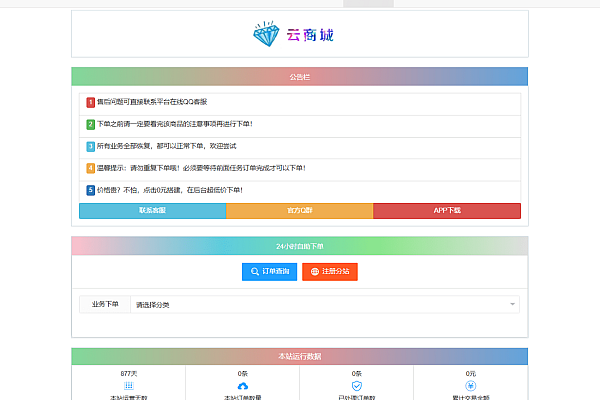
Task: Click the shield checkmark icon in site statistics
Action: [x=356, y=385]
